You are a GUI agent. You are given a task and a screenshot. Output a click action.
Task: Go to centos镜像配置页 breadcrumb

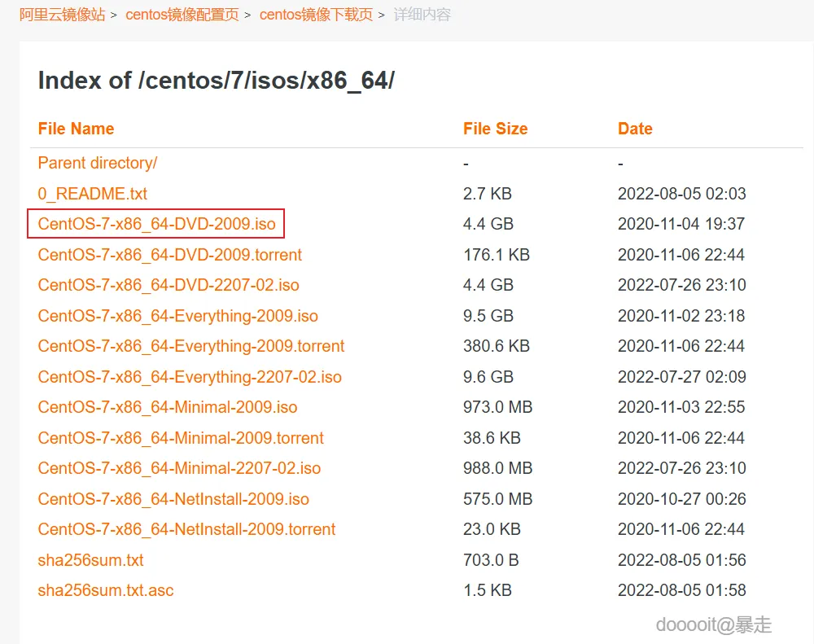click(182, 15)
